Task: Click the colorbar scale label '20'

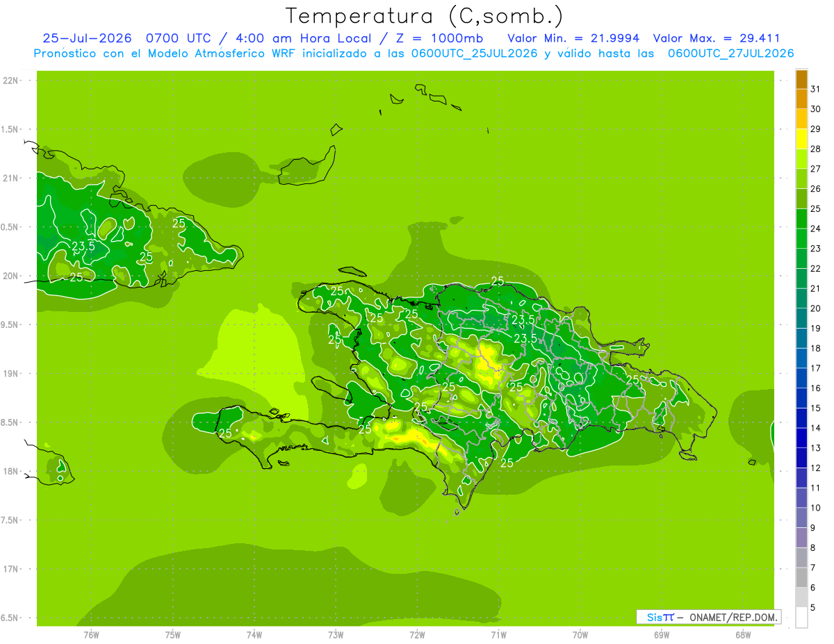Action: (x=816, y=308)
